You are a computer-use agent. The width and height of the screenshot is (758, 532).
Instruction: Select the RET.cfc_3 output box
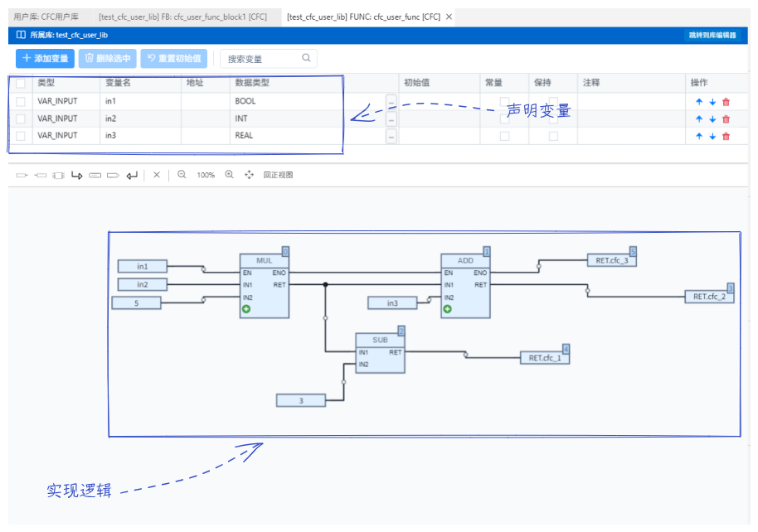[612, 260]
